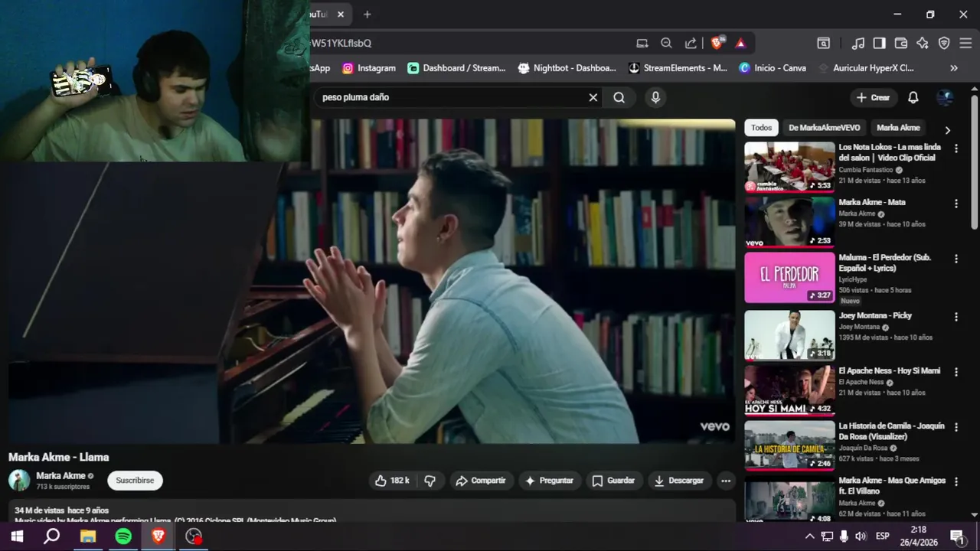Like the video with 182 k thumbs up
Image resolution: width=980 pixels, height=551 pixels.
[x=391, y=481]
